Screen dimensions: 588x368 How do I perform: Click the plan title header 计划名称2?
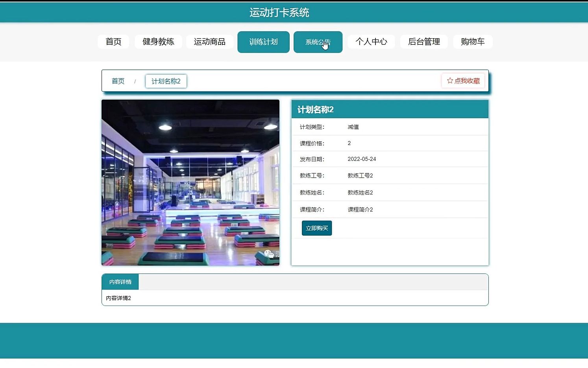[315, 109]
